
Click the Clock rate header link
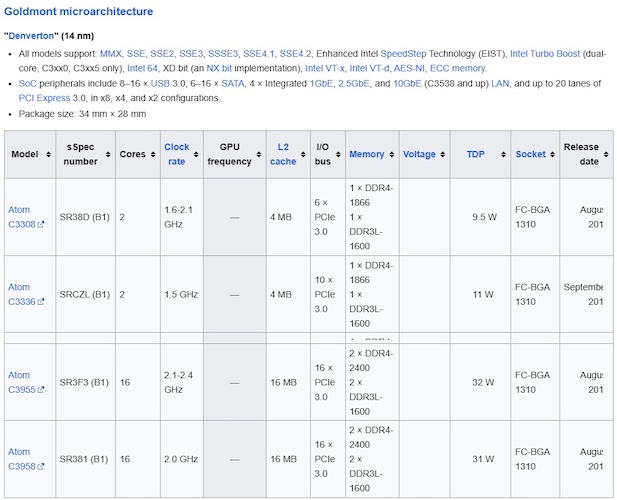[x=177, y=154]
